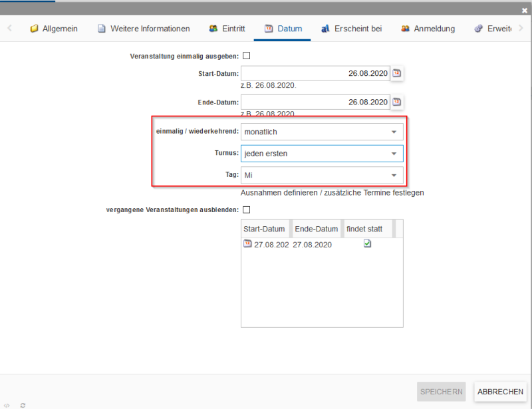Screen dimensions: 532x409
Task: Click the calendar icon in the 27.08.2020 row
Action: pos(247,244)
